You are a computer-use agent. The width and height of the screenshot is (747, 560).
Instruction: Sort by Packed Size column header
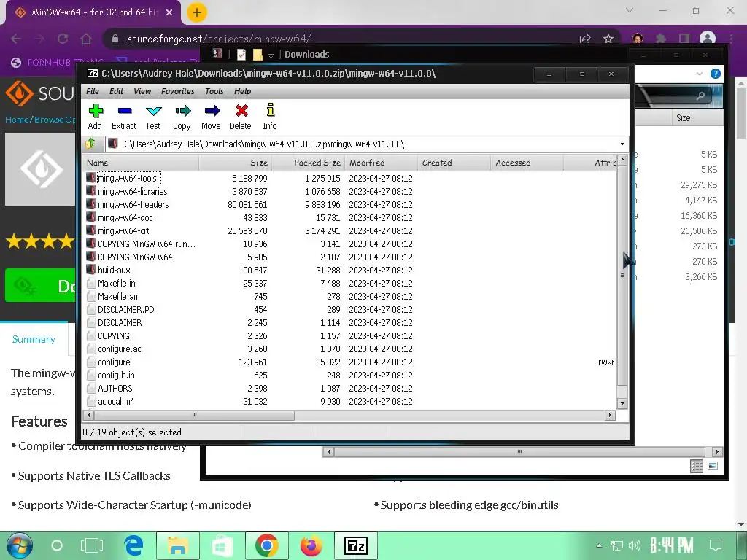309,163
